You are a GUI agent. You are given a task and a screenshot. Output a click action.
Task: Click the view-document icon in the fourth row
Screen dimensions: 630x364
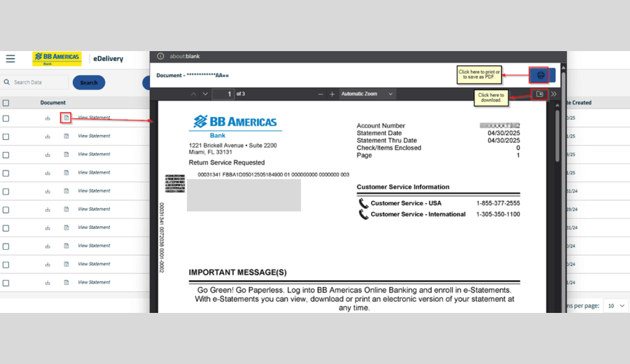tap(66, 173)
